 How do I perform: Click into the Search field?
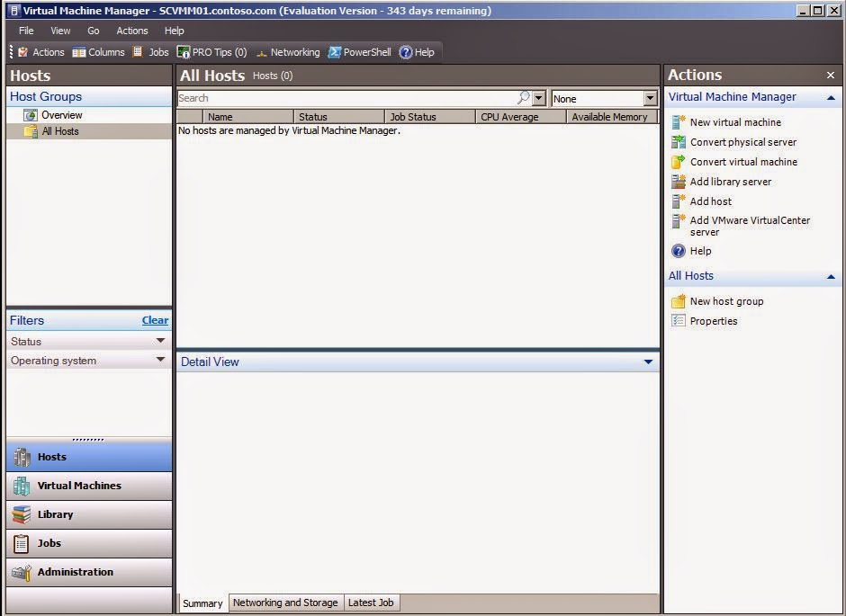346,98
